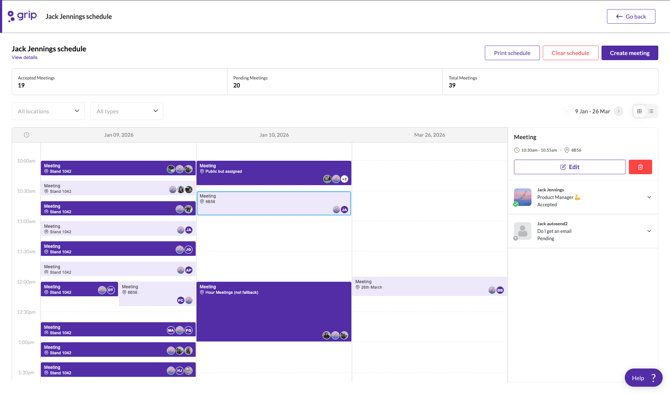The height and width of the screenshot is (394, 670).
Task: Click the Print schedule button
Action: (512, 53)
